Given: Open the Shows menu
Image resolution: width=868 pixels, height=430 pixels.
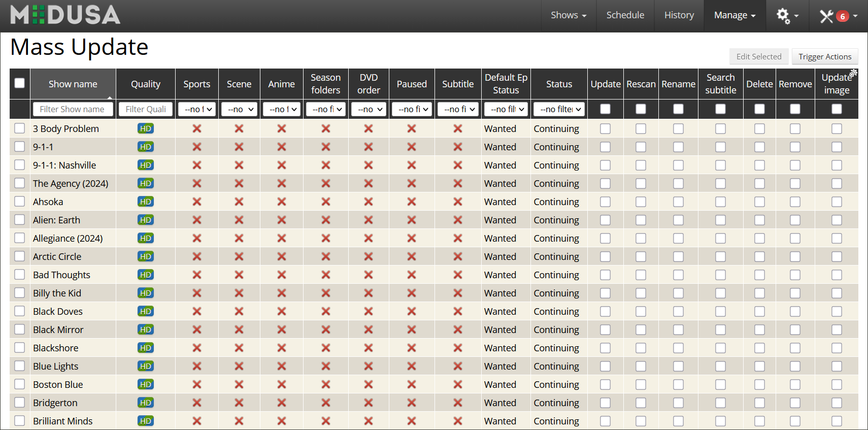Looking at the screenshot, I should click(x=569, y=15).
